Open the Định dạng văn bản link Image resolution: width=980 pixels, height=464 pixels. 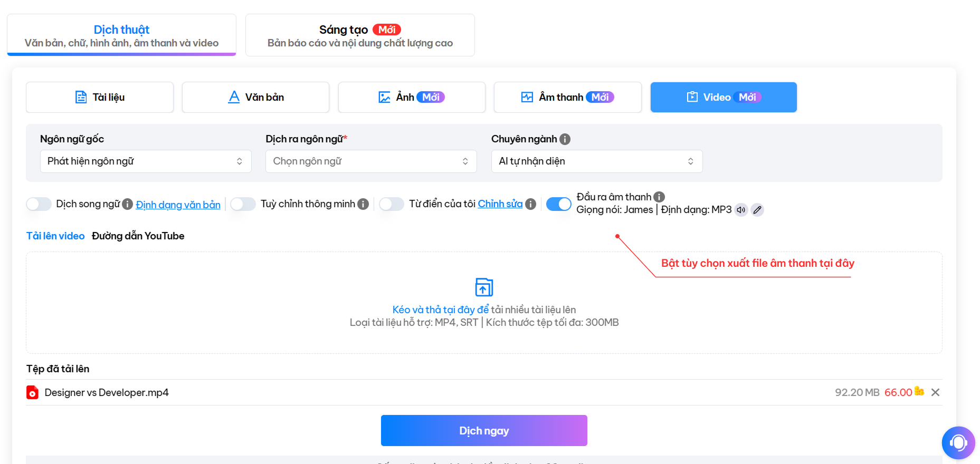click(178, 205)
